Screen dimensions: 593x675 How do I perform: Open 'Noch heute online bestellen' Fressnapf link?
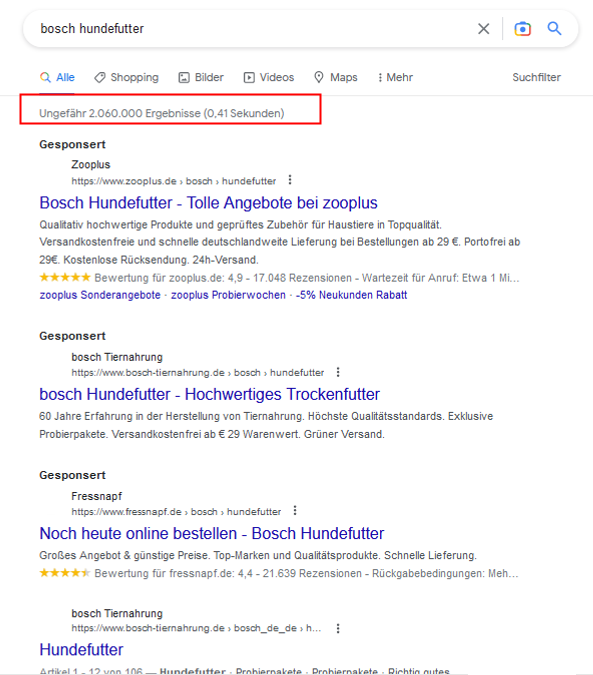pyautogui.click(x=211, y=533)
